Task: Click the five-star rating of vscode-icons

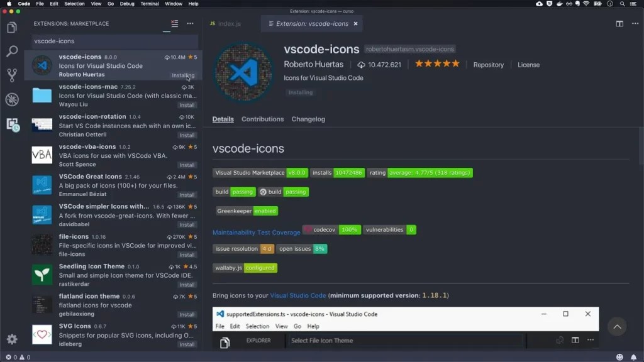Action: point(437,64)
